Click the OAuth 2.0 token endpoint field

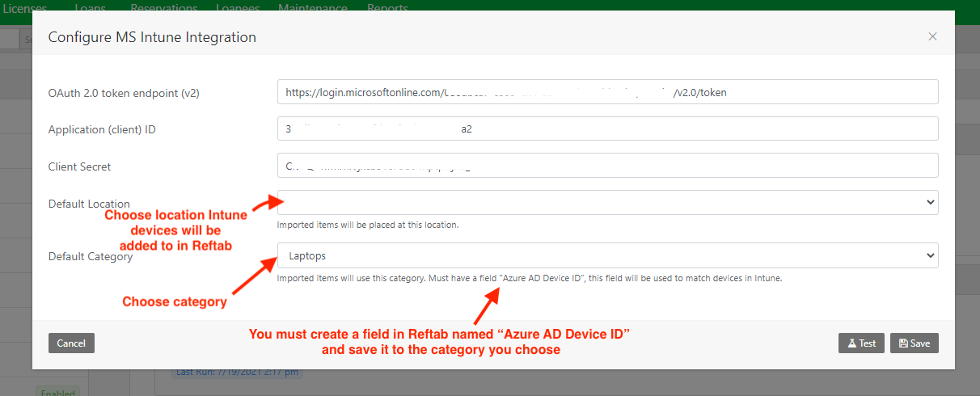pyautogui.click(x=607, y=92)
